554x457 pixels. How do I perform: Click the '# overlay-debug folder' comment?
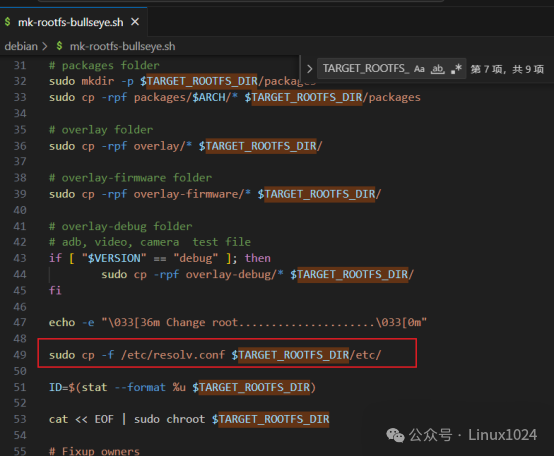(120, 226)
